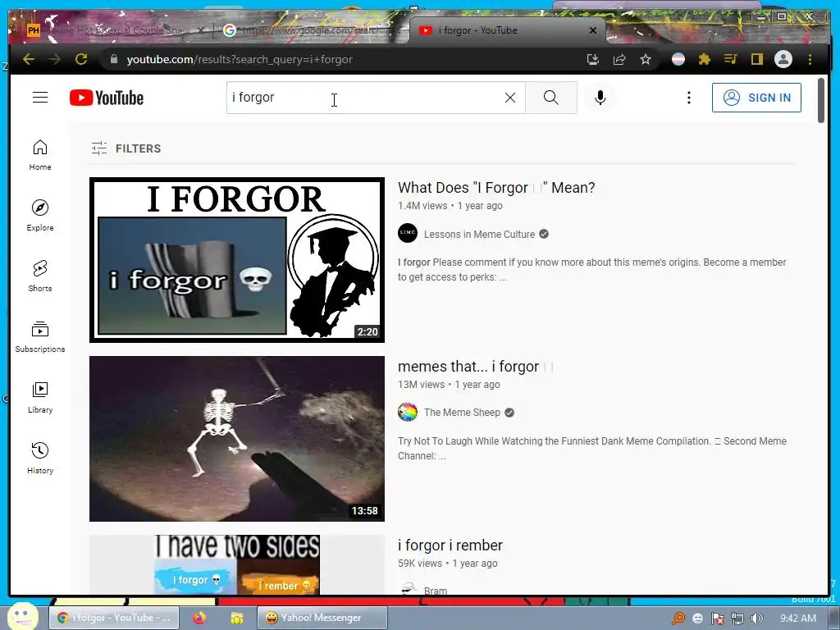Switch to the 'i forgor - YouTube' tab
This screenshot has width=840, height=630.
tap(506, 30)
